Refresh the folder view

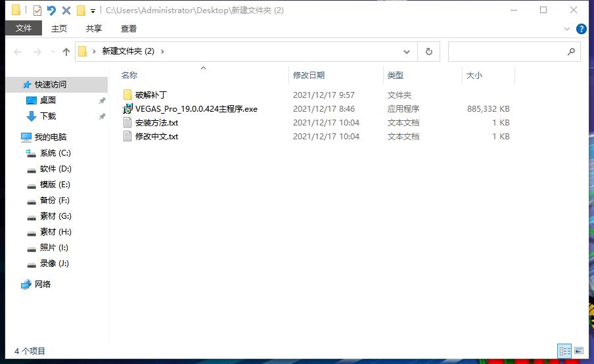click(x=429, y=51)
